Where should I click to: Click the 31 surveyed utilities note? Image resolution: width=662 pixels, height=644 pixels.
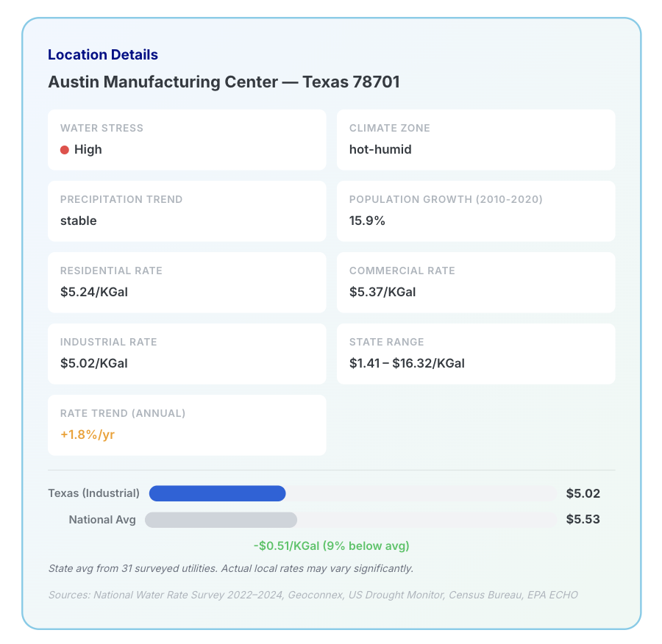coord(230,568)
